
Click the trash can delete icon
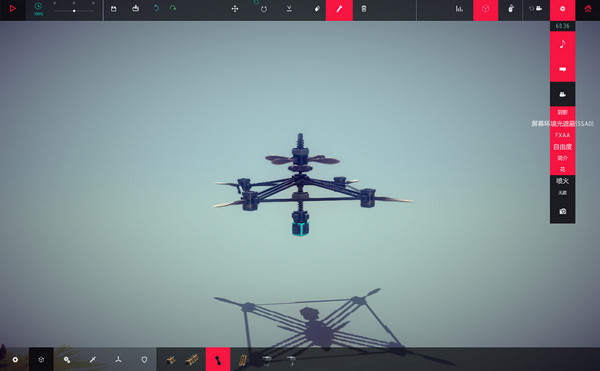tap(364, 9)
